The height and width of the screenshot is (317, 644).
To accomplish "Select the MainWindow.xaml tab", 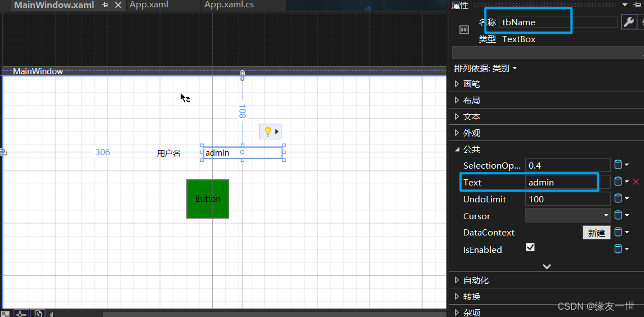I will (54, 5).
